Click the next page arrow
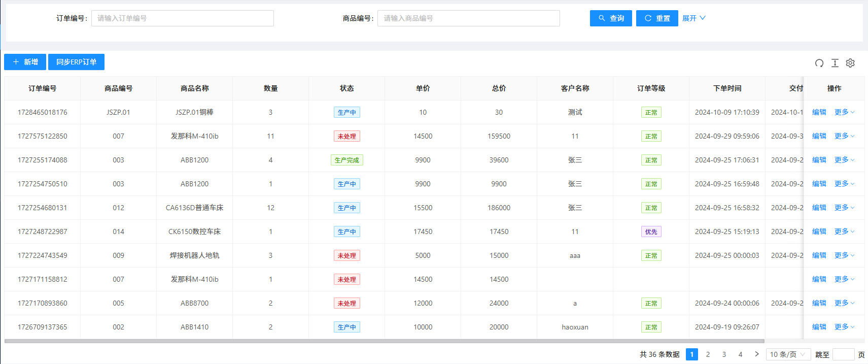The image size is (868, 364). tap(757, 354)
